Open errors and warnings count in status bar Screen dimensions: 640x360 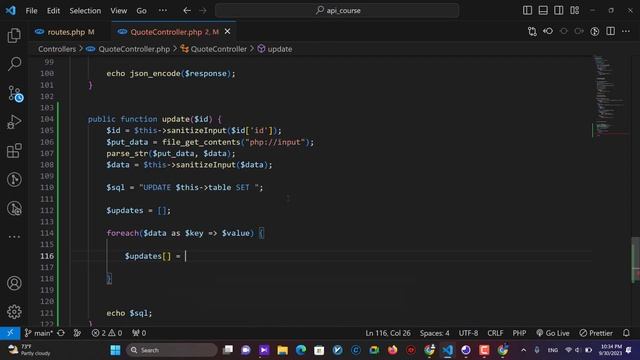[x=107, y=333]
